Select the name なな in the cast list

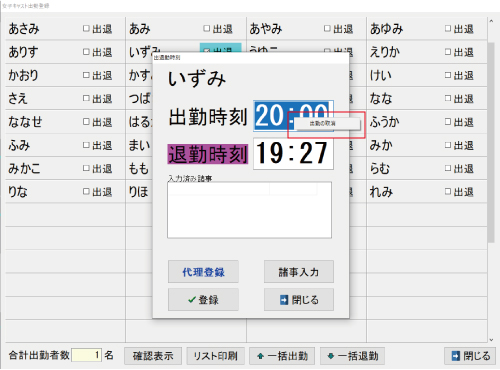(381, 98)
